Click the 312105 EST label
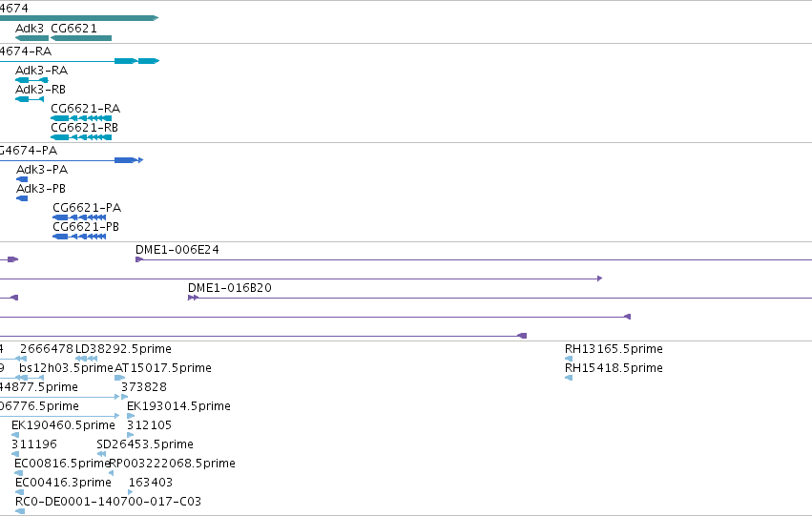This screenshot has width=812, height=516. point(149,426)
